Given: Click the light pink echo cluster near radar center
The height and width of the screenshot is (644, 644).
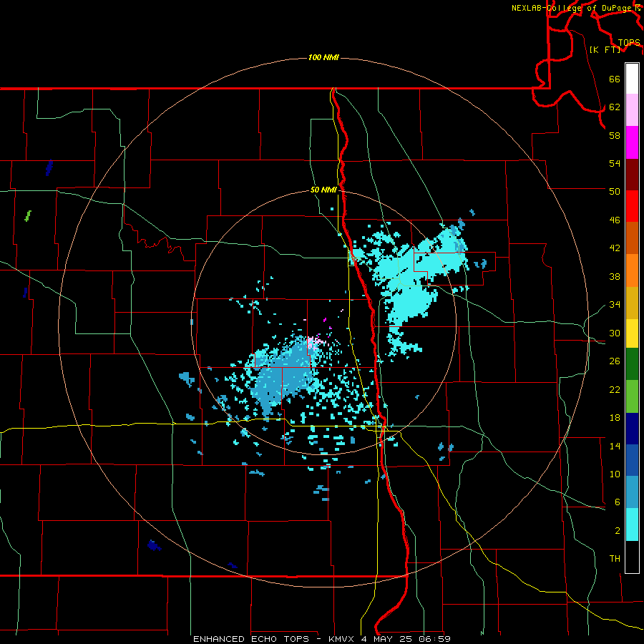Looking at the screenshot, I should [316, 342].
